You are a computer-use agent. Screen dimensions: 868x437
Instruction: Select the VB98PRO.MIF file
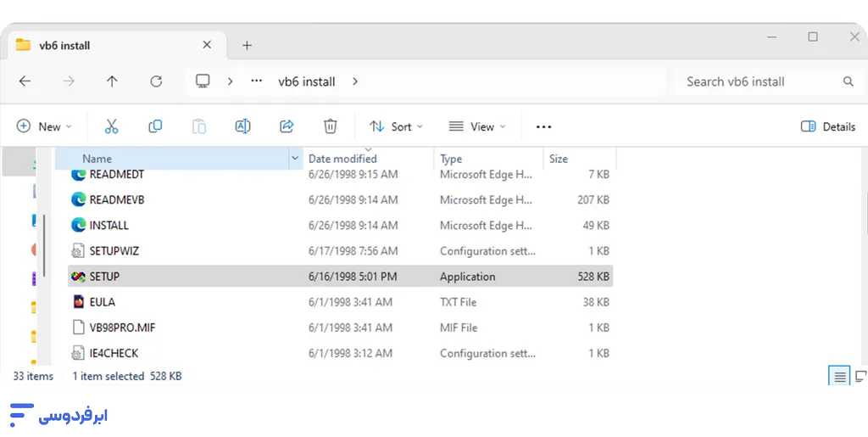(x=341, y=328)
